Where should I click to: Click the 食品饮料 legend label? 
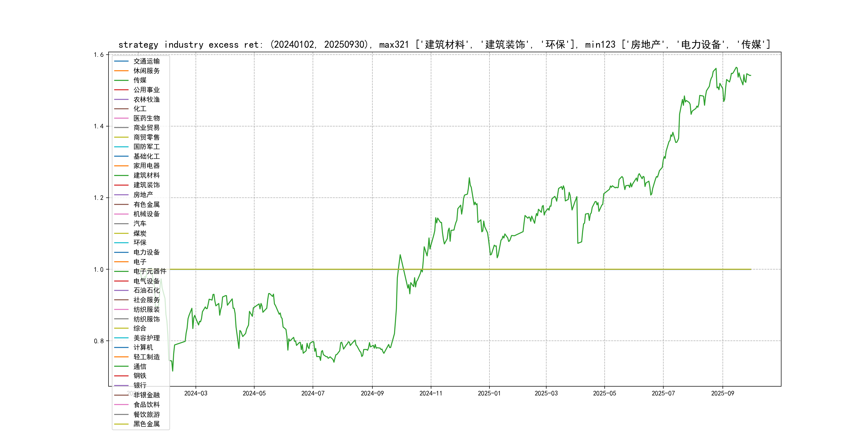tap(146, 405)
